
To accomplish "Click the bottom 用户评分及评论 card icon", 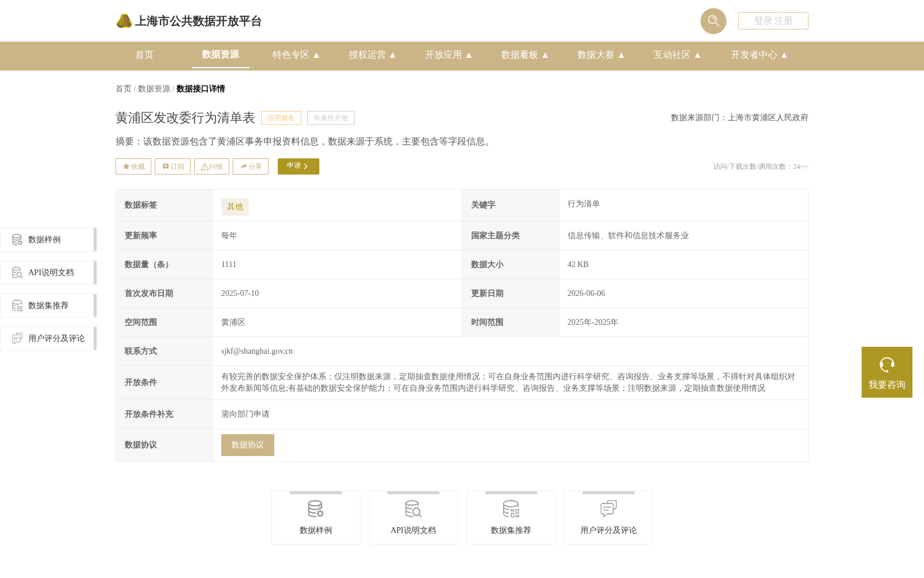I will (609, 509).
